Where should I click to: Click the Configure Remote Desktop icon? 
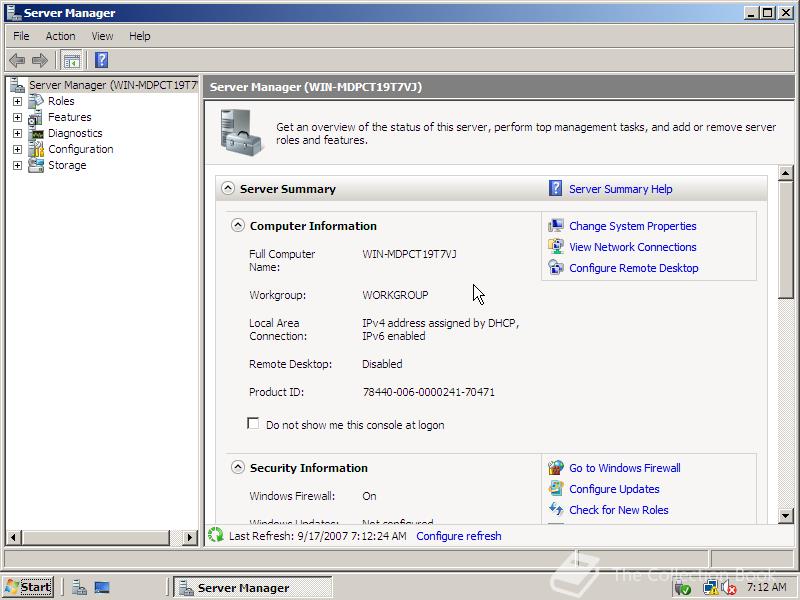point(556,267)
